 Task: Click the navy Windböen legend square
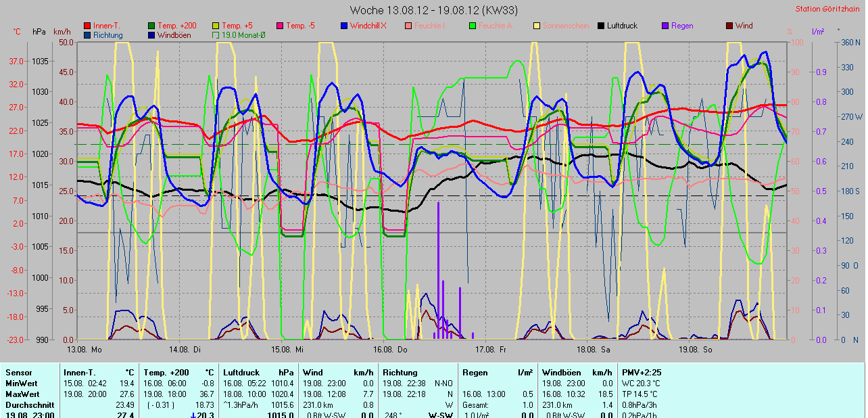coord(152,35)
